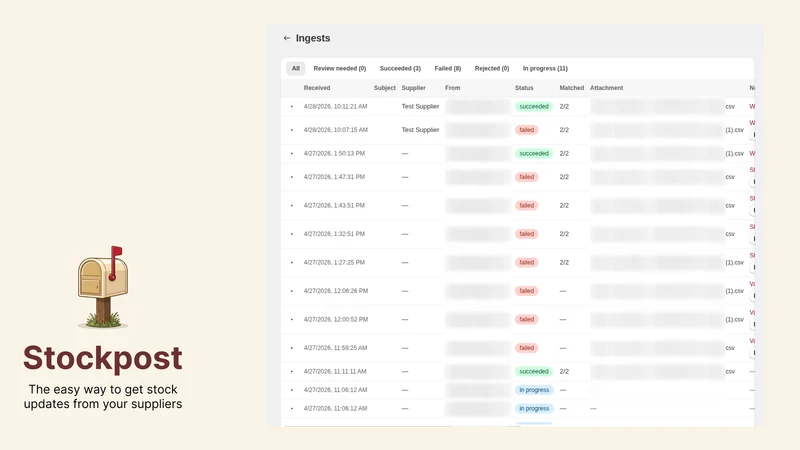Click failed badge in the 1:27:25 PM row

point(527,263)
